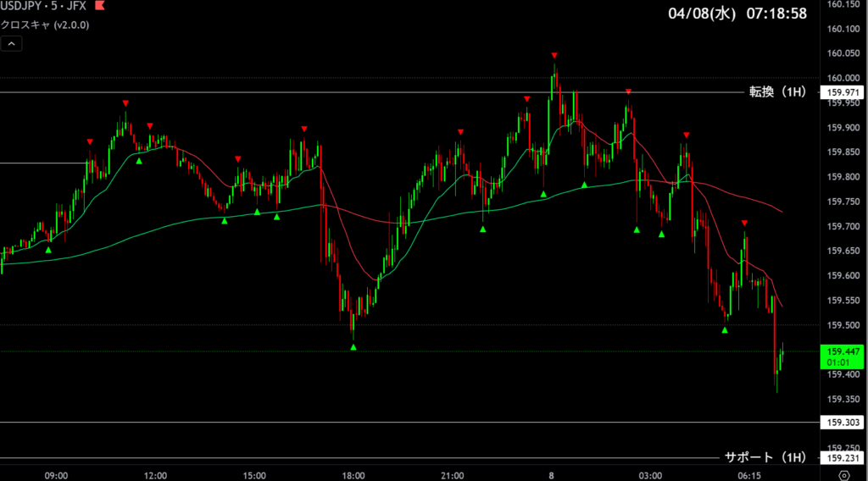Click the 21:00 label on the time axis
Image resolution: width=868 pixels, height=481 pixels.
[x=453, y=475]
